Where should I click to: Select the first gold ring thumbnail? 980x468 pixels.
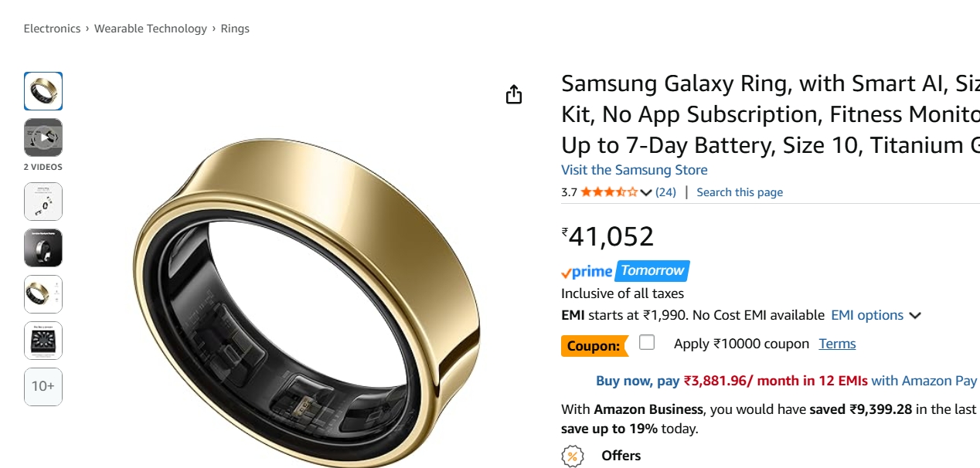(43, 91)
